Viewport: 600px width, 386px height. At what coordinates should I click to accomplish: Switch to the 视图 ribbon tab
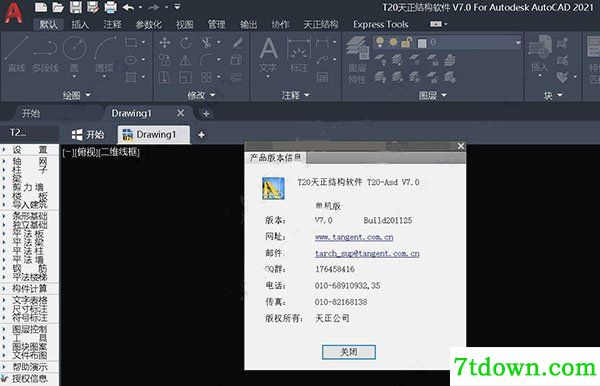pos(184,24)
